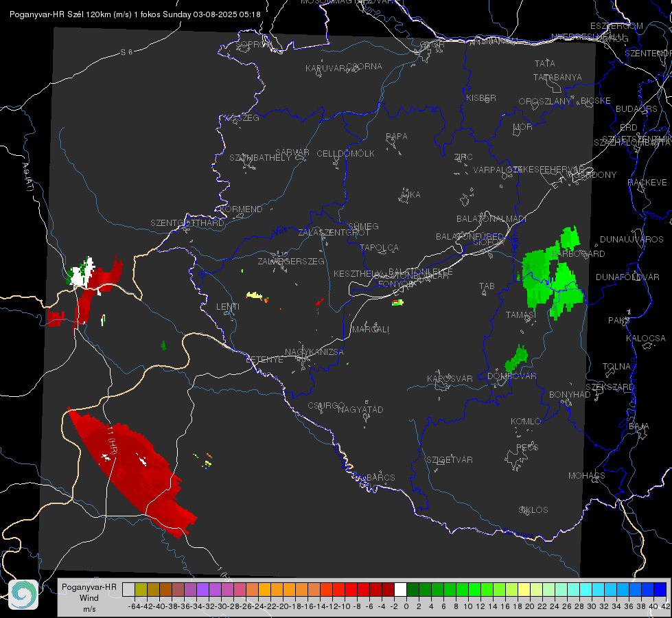Click the legend label 'Poganyvar-HR Wind m/s'

(x=89, y=598)
